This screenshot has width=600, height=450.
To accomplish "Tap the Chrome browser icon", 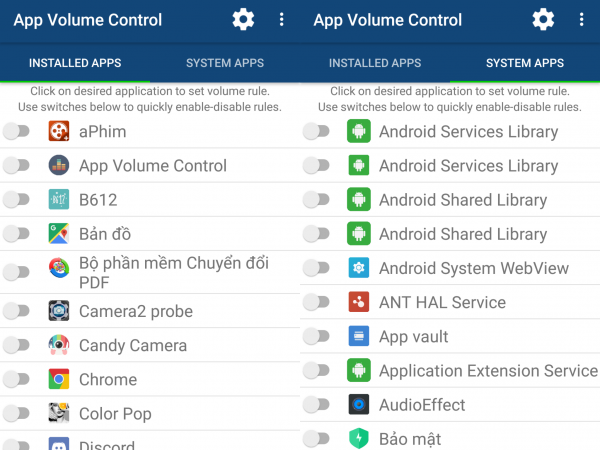I will coord(59,379).
